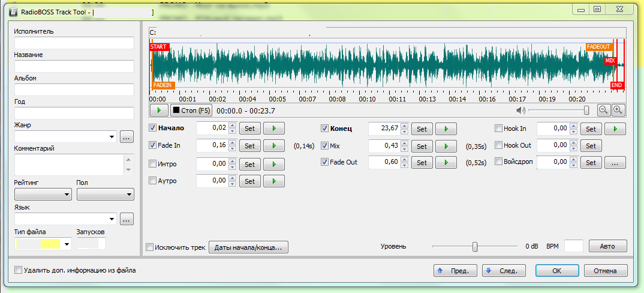Open Даты начала/конца... dialog
Screen dimensions: 644x293
(x=249, y=247)
